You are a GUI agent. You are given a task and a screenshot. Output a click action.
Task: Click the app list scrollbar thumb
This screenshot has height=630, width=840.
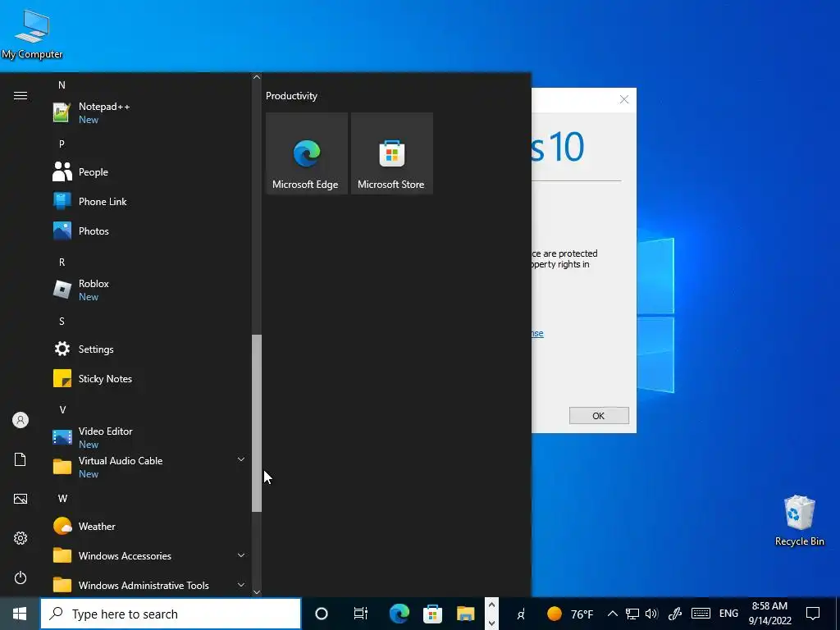click(x=257, y=423)
